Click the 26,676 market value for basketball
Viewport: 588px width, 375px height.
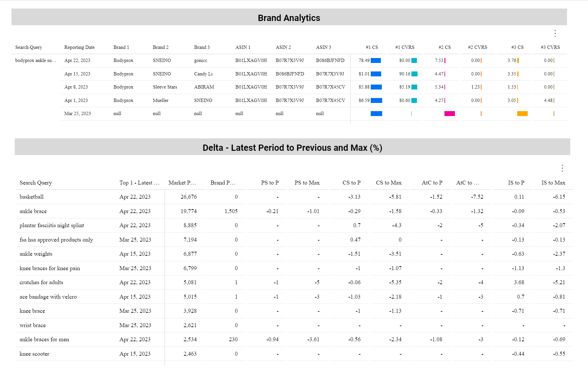[188, 197]
